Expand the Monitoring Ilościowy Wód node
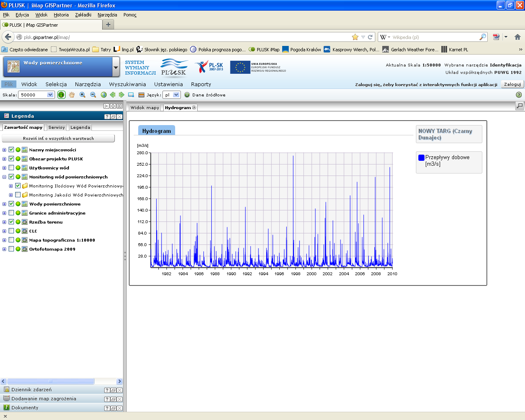Image resolution: width=525 pixels, height=420 pixels. tap(11, 186)
